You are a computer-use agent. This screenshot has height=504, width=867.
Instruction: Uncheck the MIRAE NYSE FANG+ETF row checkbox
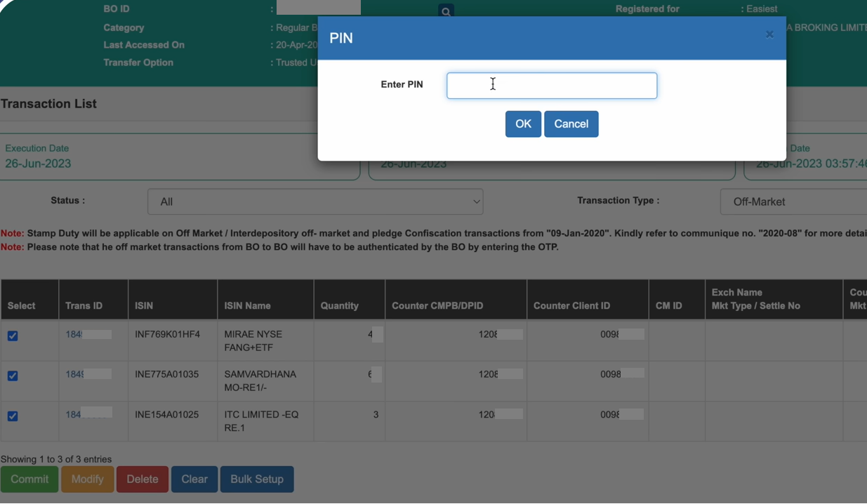point(13,336)
